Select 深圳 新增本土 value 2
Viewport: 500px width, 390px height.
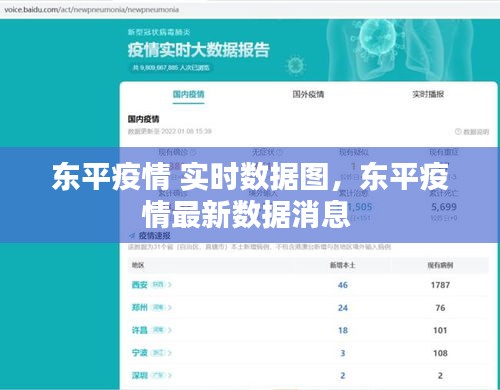pos(343,376)
